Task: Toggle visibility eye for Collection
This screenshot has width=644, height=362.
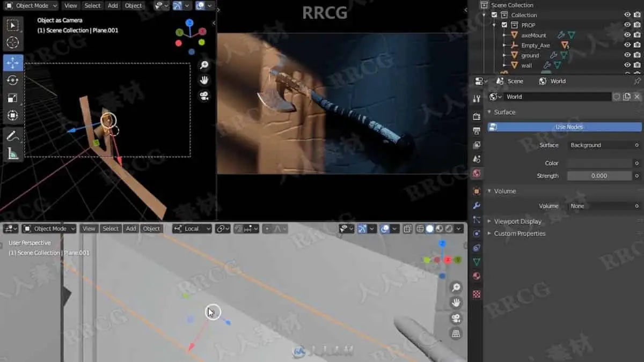Action: click(x=627, y=15)
